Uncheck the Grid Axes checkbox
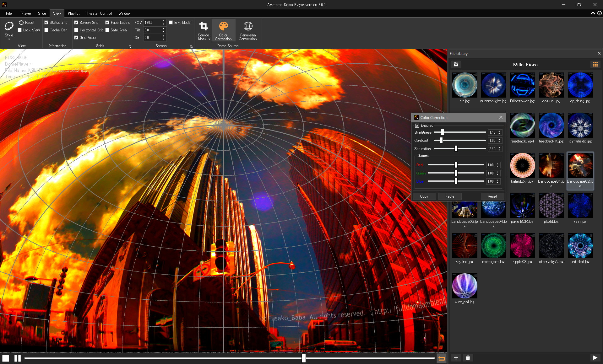 (x=76, y=38)
